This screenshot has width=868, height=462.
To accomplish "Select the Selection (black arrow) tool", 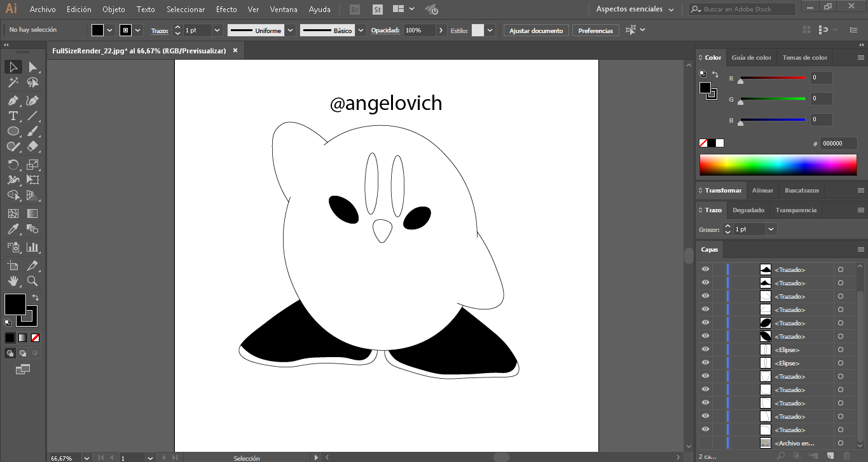I will pyautogui.click(x=13, y=67).
